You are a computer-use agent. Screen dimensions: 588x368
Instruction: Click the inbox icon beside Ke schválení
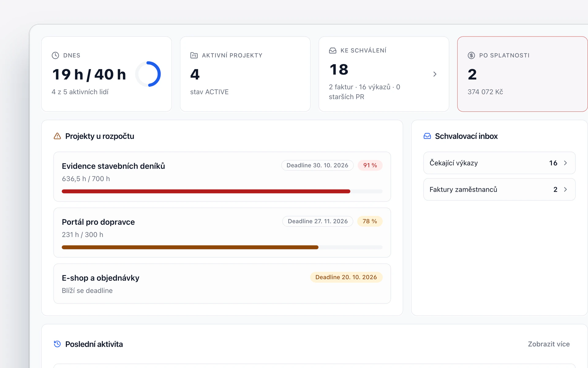(x=333, y=51)
